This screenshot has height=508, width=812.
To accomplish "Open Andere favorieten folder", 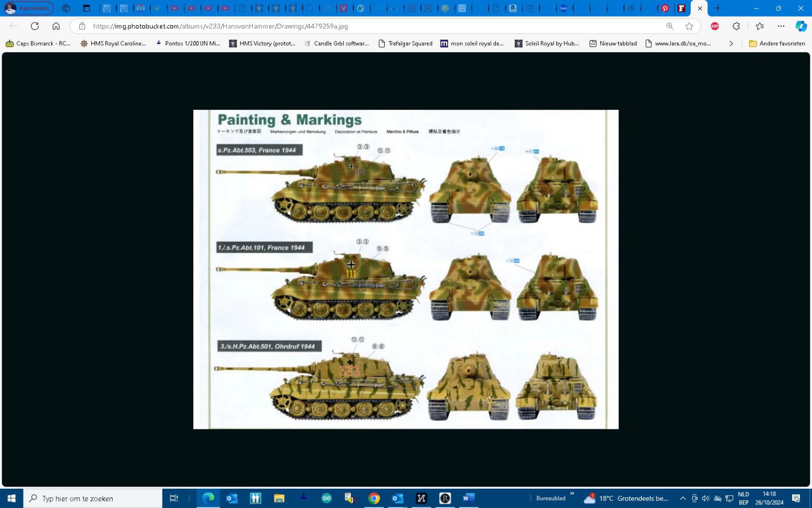I will [x=777, y=44].
